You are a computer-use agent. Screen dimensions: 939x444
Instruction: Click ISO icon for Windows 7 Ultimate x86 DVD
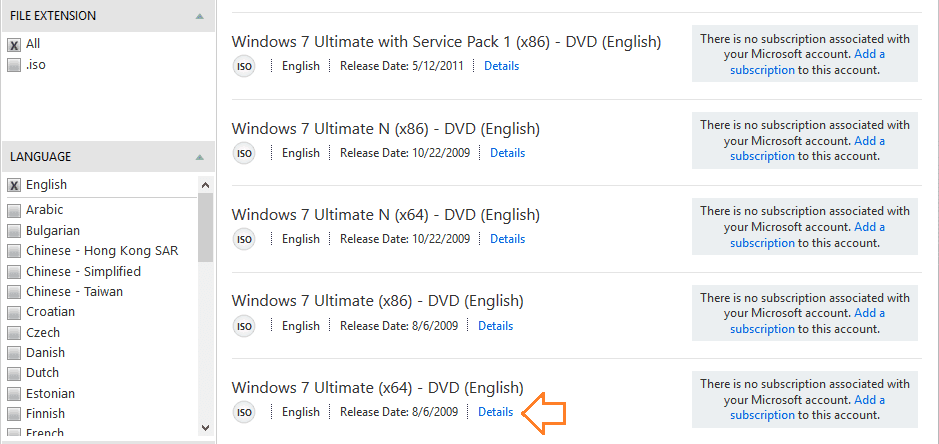pyautogui.click(x=244, y=326)
